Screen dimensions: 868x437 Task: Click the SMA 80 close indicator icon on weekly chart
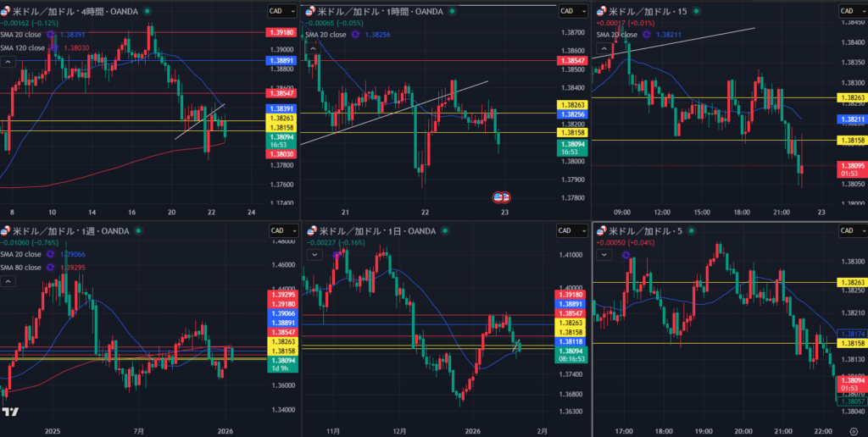(x=49, y=267)
